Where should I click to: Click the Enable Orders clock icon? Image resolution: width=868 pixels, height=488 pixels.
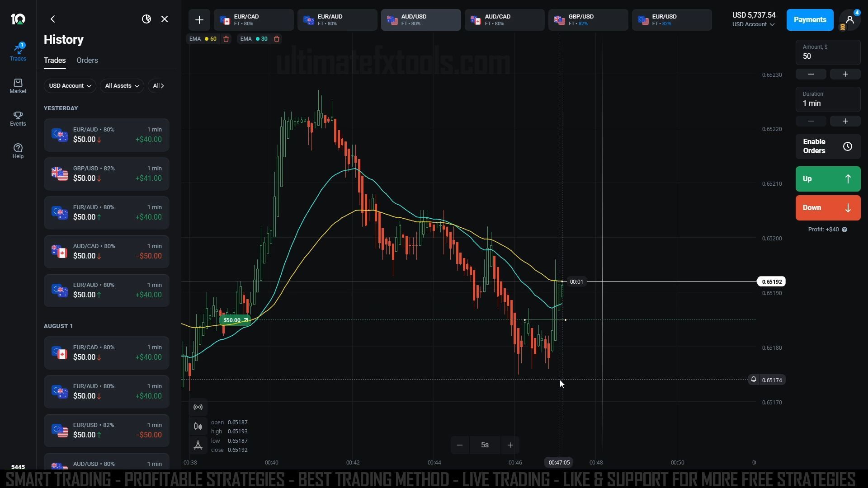pyautogui.click(x=848, y=146)
